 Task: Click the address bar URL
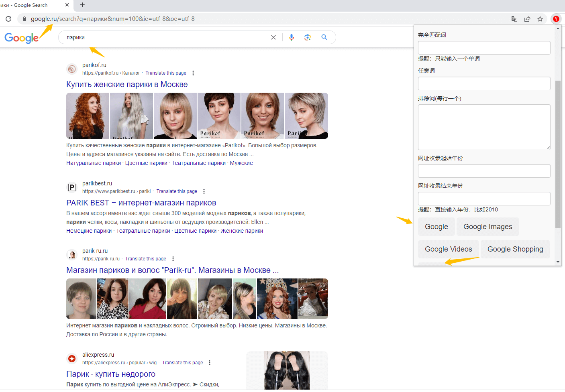tap(113, 19)
